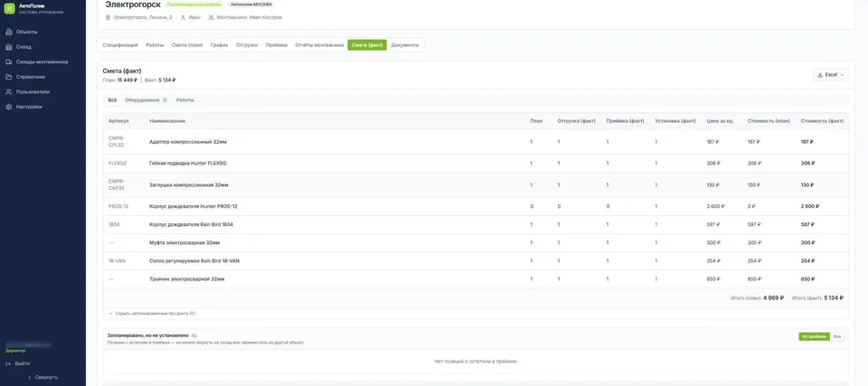Viewport: 868px width, 386px height.
Task: Click the Настройки gear icon
Action: tap(9, 107)
